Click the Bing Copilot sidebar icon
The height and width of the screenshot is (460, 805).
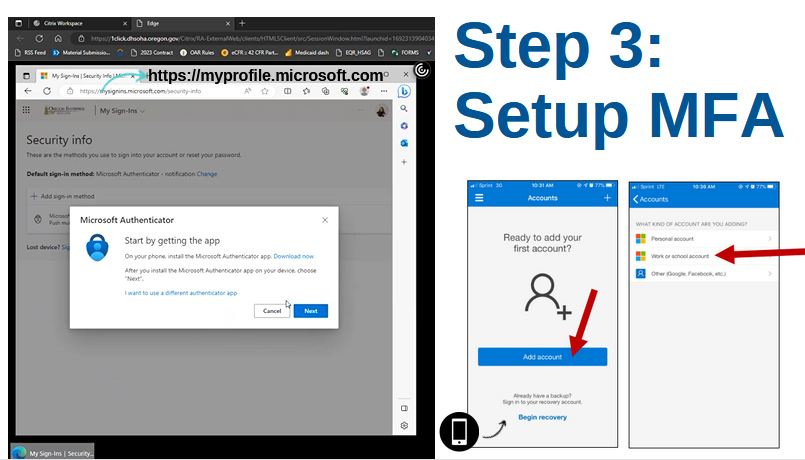[404, 91]
